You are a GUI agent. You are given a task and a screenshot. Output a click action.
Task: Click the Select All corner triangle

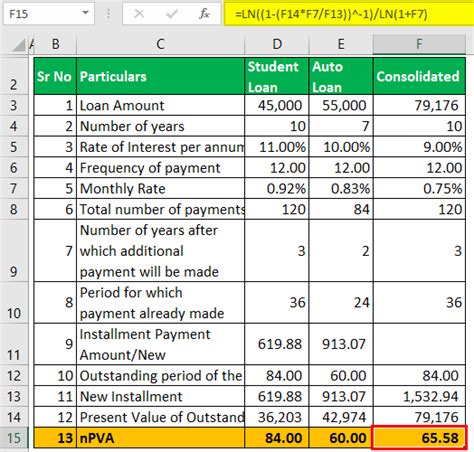tap(19, 45)
